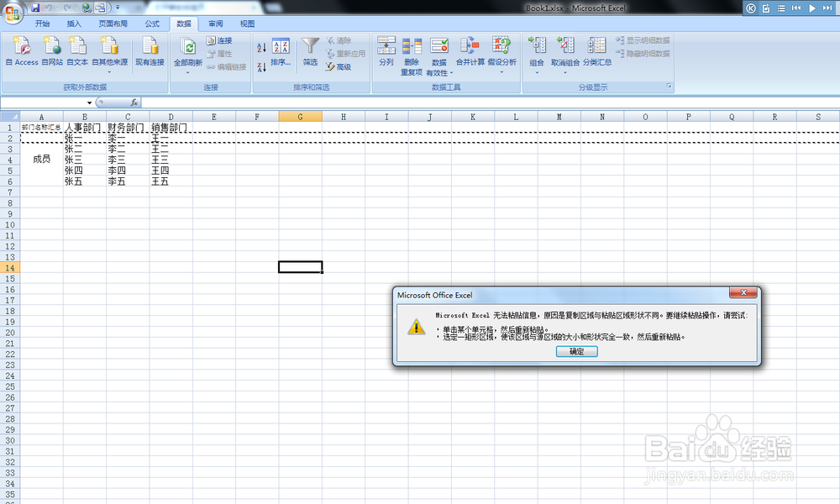
Task: Open Consolidate (合并计算)
Action: point(470,51)
